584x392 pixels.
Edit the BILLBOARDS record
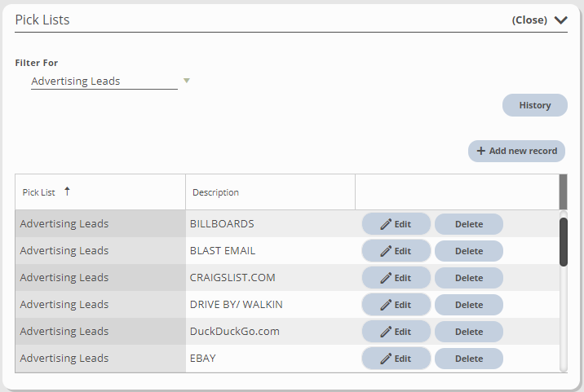coord(396,224)
